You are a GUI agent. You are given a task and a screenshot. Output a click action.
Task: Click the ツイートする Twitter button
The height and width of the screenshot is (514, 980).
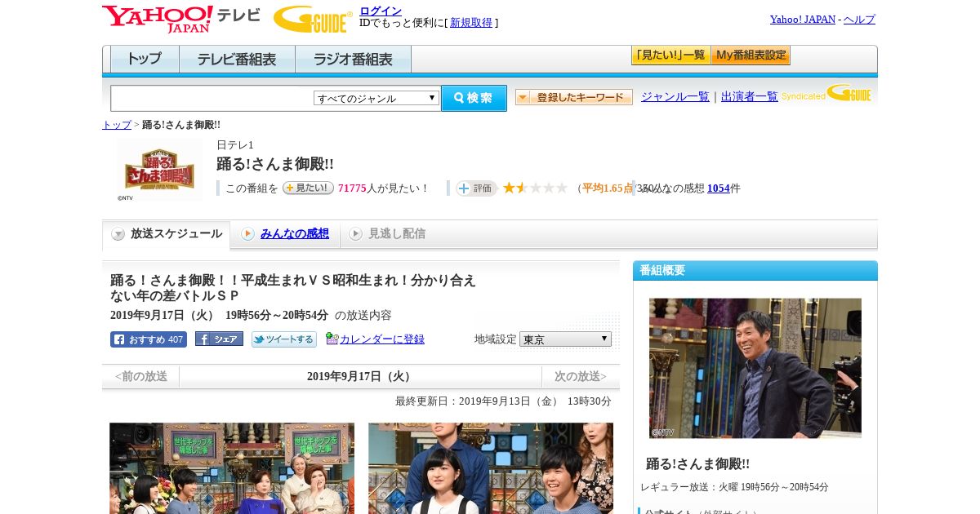tap(284, 339)
